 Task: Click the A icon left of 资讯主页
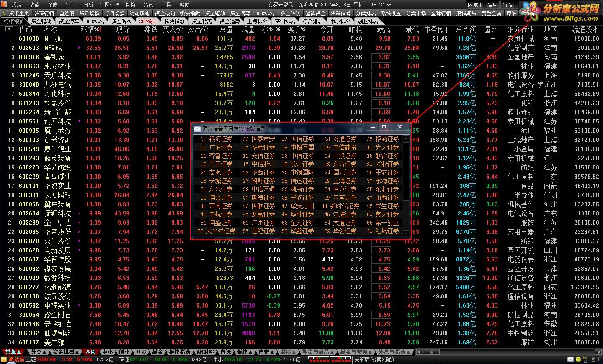point(4,13)
